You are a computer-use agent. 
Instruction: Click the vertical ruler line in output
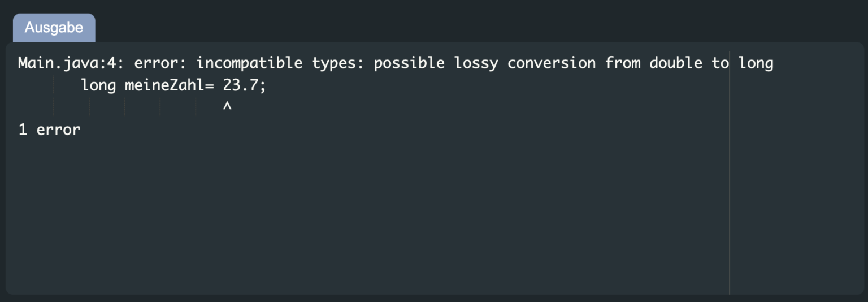click(x=730, y=170)
